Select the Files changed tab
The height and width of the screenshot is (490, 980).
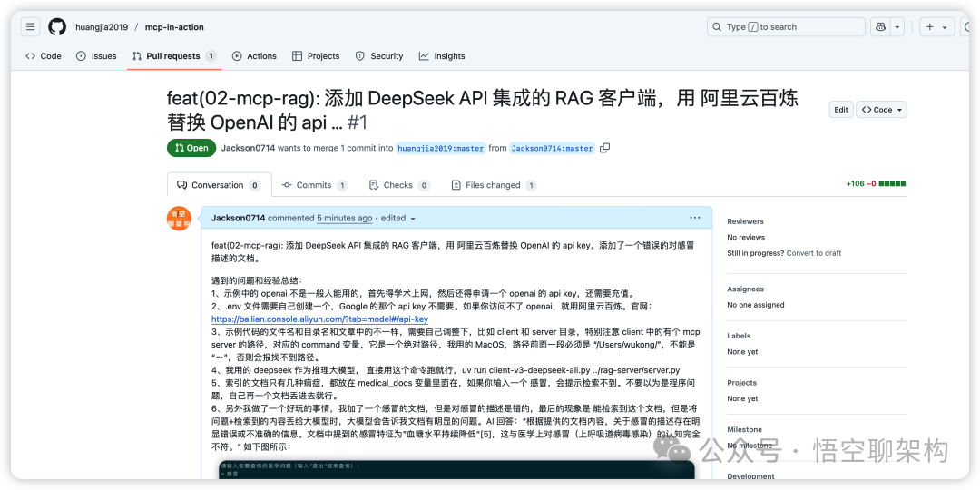pyautogui.click(x=493, y=185)
